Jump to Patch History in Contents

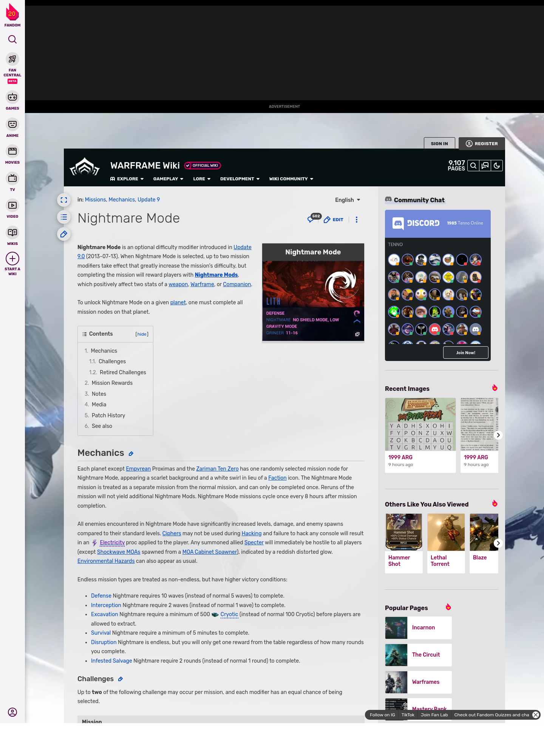pos(108,415)
